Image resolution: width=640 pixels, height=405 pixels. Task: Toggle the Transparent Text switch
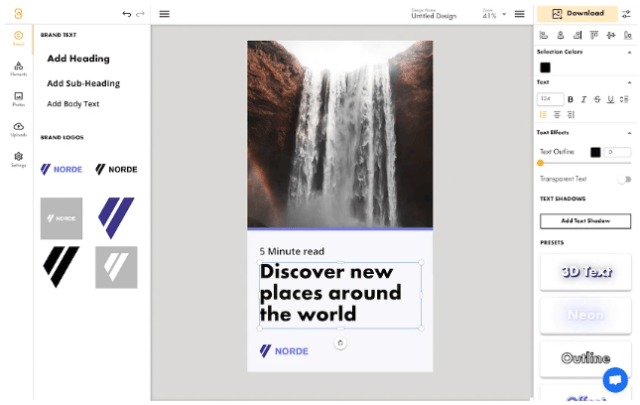624,179
